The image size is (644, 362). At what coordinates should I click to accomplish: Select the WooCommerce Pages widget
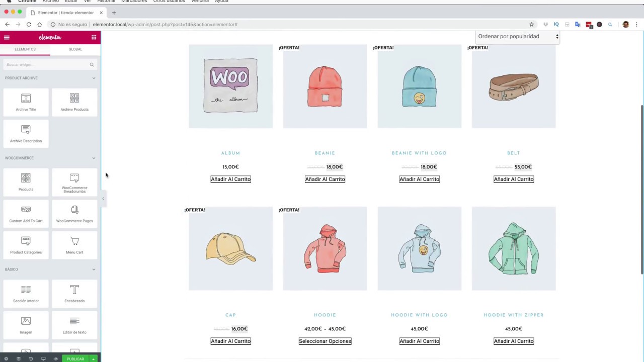point(74,214)
